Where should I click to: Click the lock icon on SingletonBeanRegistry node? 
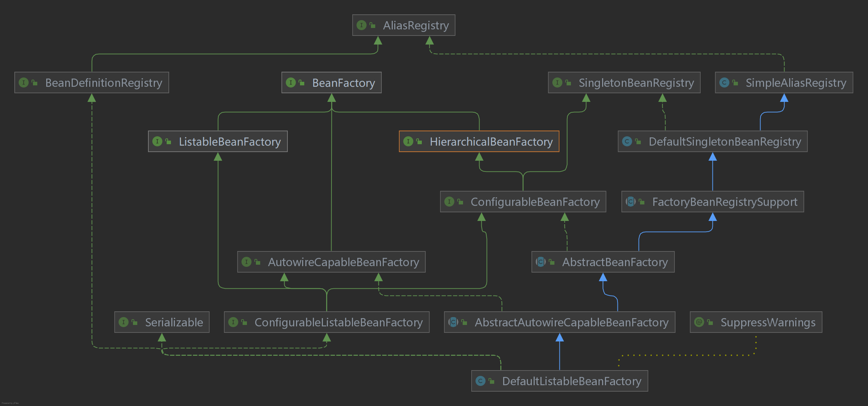point(568,82)
